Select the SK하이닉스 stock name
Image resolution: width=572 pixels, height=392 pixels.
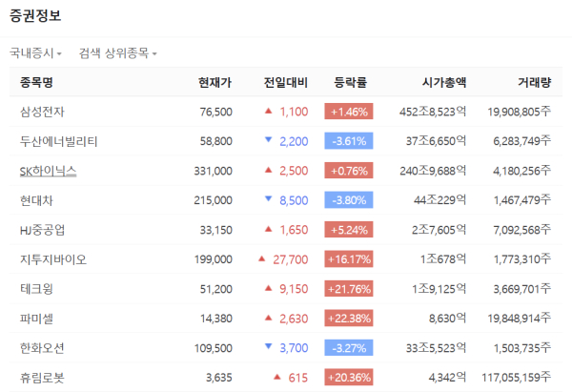coord(48,171)
